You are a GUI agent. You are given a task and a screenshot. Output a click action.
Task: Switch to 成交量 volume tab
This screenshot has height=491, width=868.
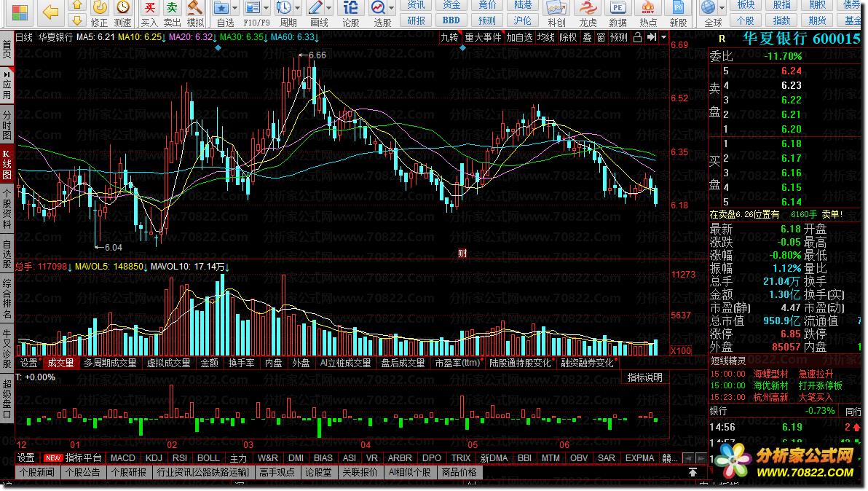[x=60, y=363]
